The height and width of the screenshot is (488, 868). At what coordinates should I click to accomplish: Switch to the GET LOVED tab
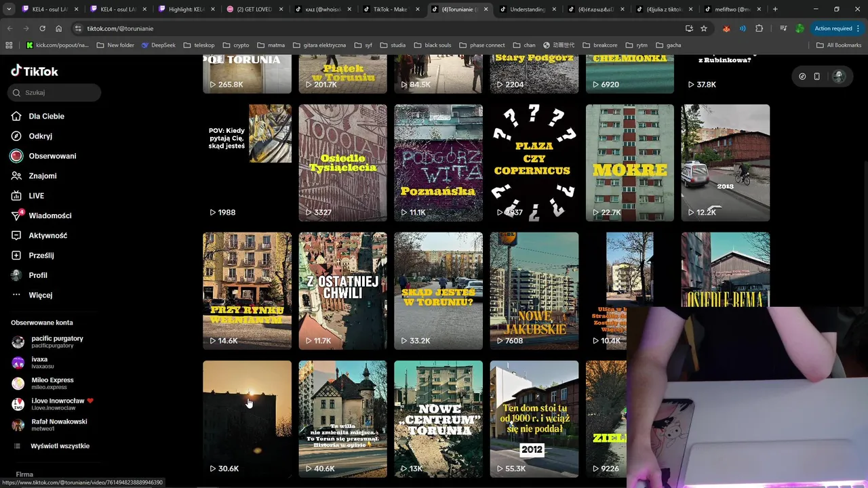254,9
